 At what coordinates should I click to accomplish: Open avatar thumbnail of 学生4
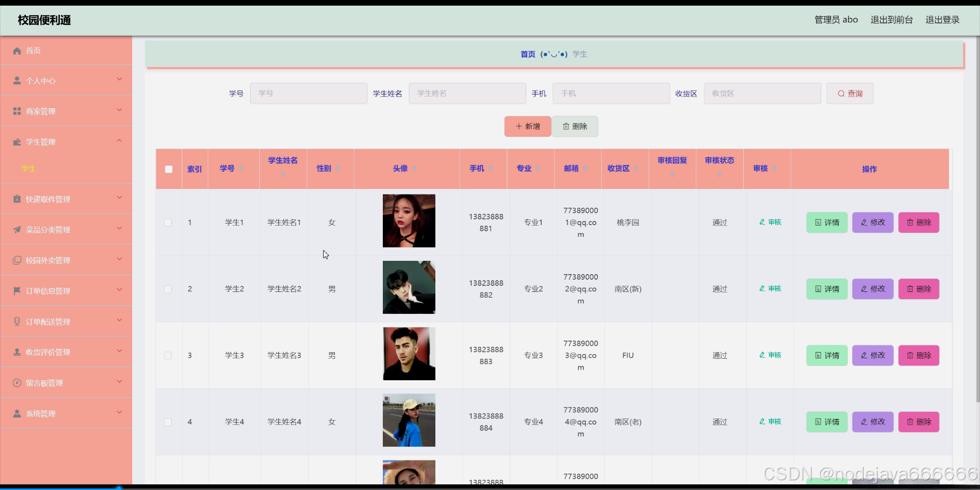409,420
